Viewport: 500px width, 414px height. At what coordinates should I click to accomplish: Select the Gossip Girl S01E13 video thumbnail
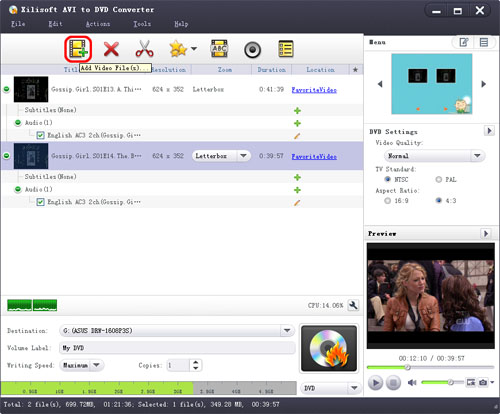[31, 89]
